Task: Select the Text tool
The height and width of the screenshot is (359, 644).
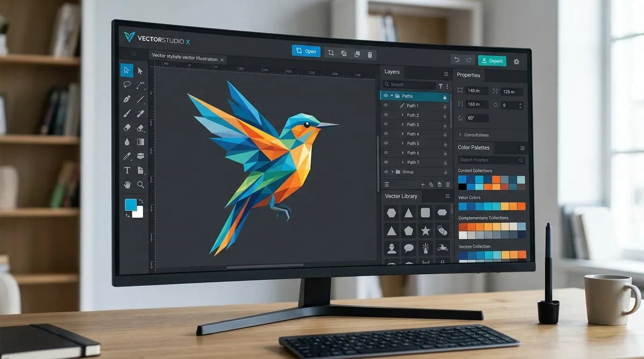Action: point(127,171)
